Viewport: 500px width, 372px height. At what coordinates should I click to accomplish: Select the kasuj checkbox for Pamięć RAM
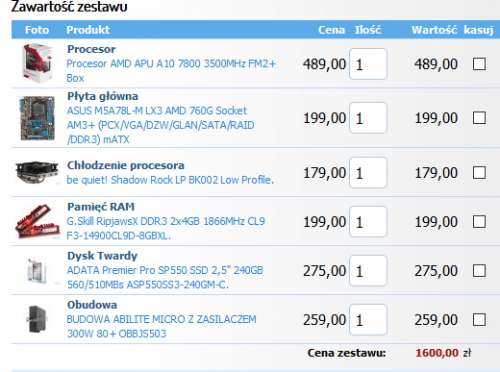click(479, 222)
